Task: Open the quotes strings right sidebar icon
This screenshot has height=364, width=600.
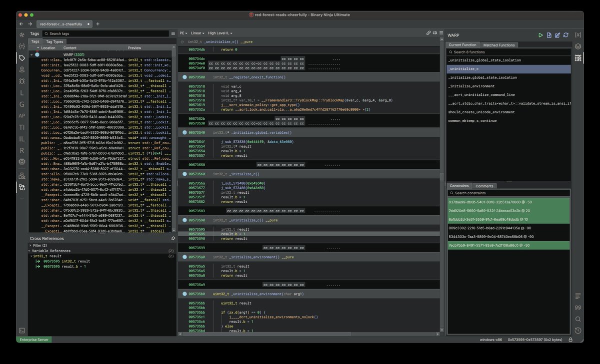Action: coord(578,308)
